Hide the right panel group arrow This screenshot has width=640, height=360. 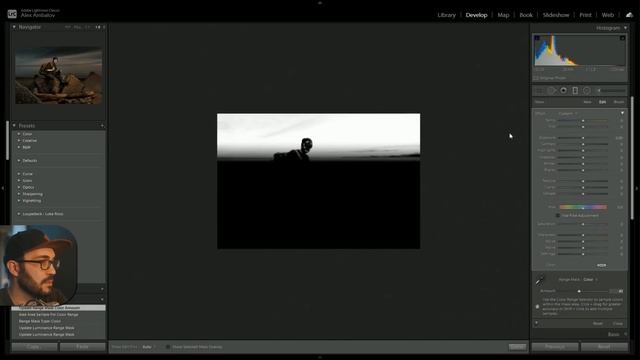click(x=637, y=188)
